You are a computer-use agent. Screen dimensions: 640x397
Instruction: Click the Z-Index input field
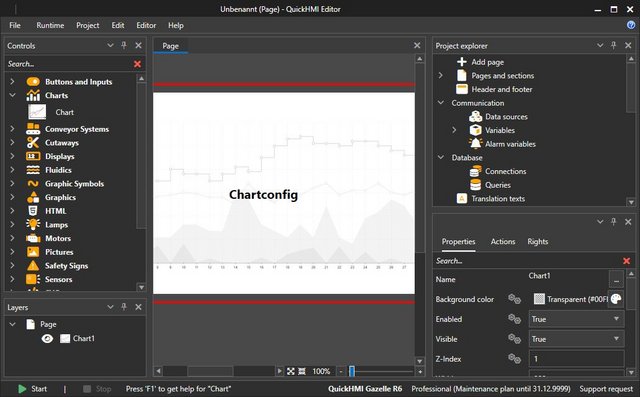click(576, 359)
